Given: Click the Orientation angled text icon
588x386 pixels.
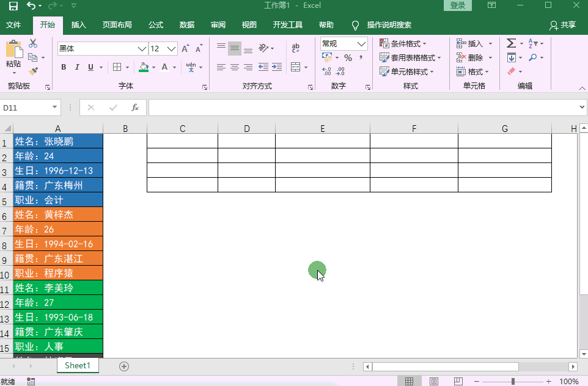Looking at the screenshot, I should (x=263, y=48).
